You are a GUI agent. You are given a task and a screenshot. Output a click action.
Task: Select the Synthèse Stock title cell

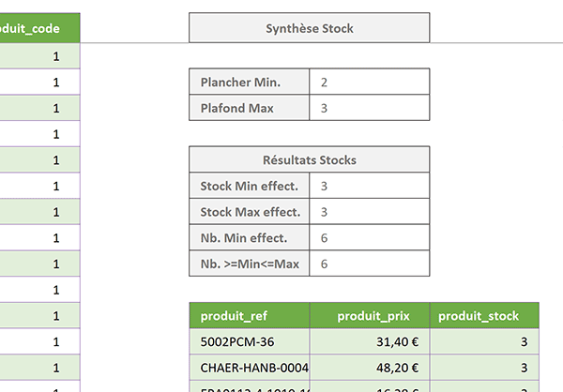309,28
